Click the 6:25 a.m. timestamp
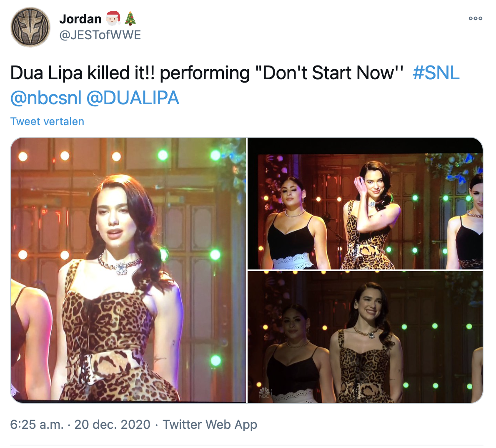 tap(37, 424)
